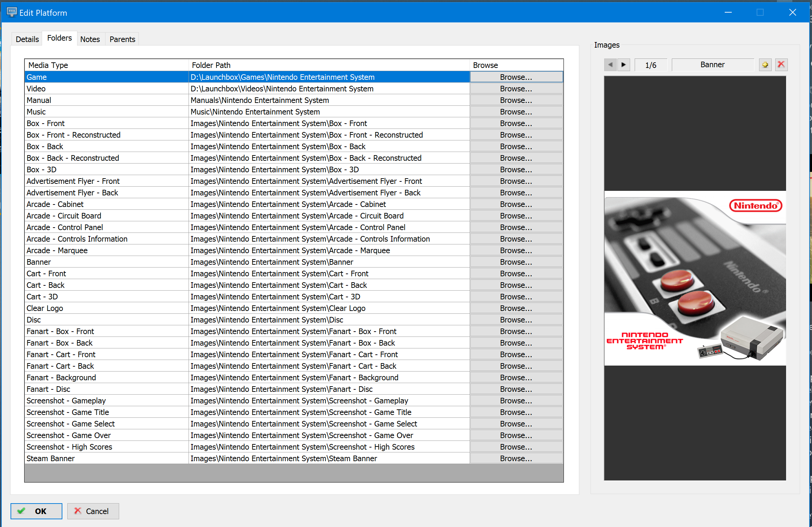Image resolution: width=812 pixels, height=527 pixels.
Task: Browse for the Manual folder
Action: (516, 100)
